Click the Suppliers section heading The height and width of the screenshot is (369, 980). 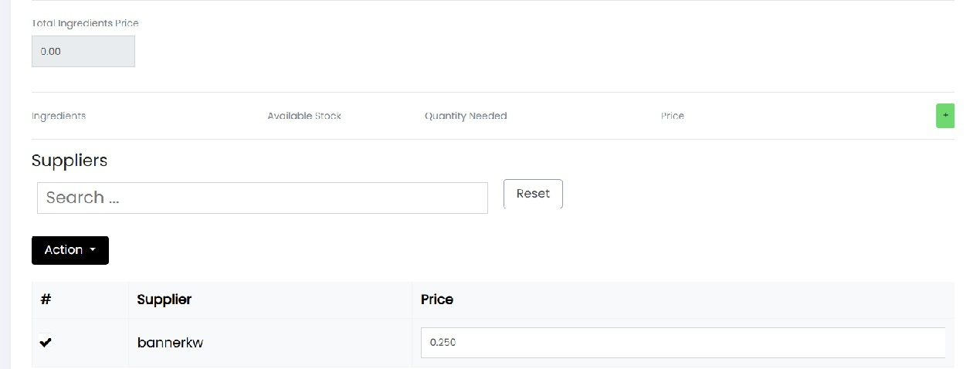[x=70, y=161]
